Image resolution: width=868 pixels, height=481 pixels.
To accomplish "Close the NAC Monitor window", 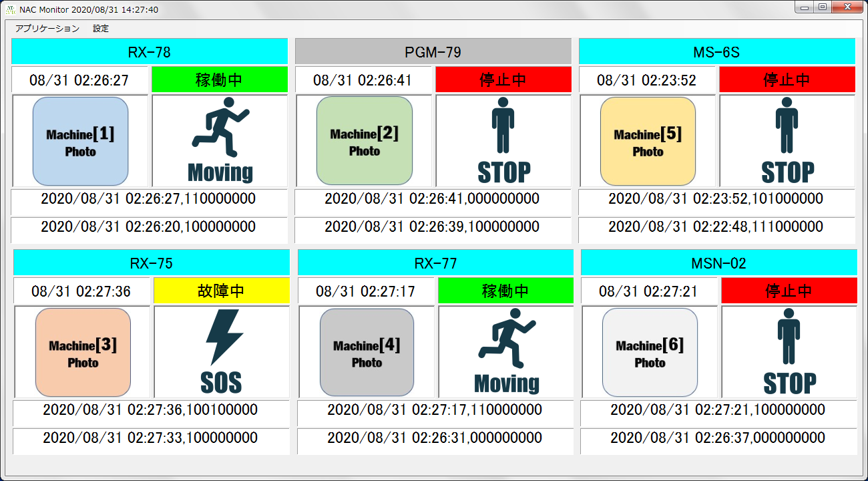I will pos(847,7).
